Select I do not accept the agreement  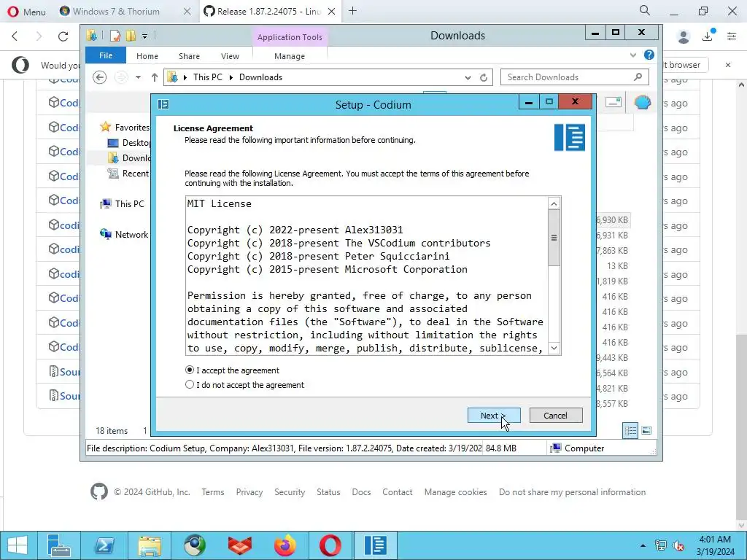(244, 385)
